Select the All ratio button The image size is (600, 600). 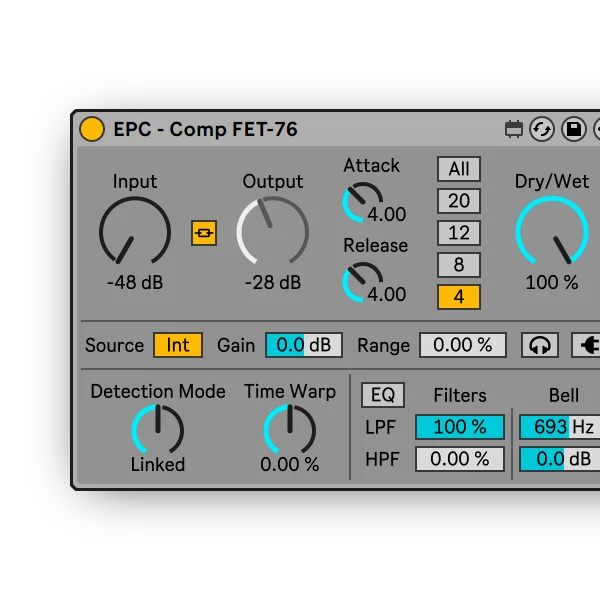click(459, 169)
